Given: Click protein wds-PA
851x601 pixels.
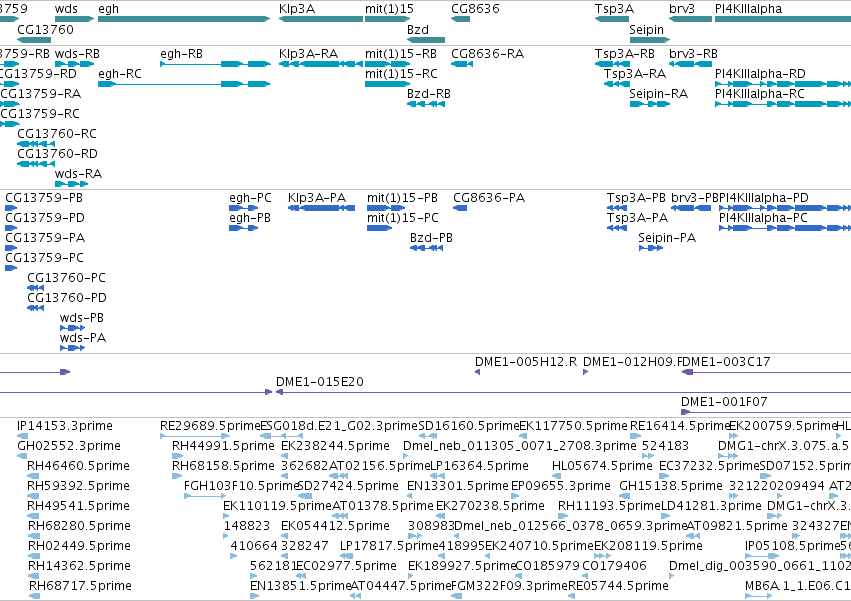Looking at the screenshot, I should click(x=82, y=338).
